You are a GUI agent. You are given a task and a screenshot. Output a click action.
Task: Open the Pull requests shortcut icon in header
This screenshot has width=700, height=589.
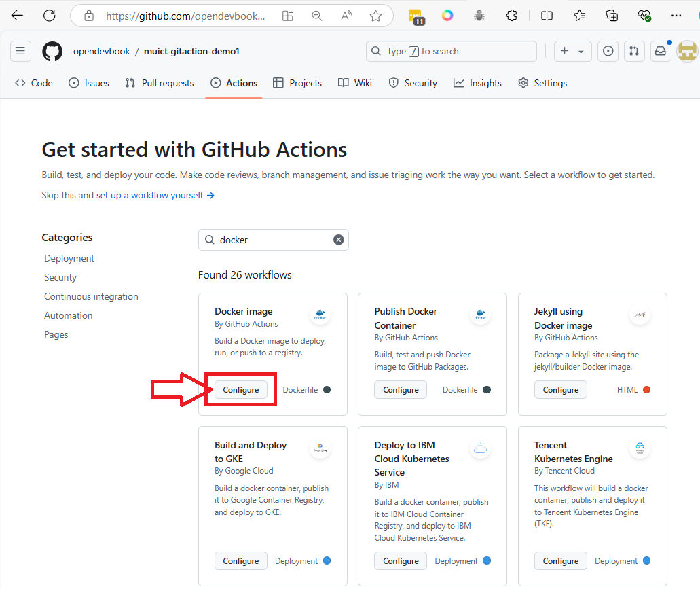(x=634, y=51)
